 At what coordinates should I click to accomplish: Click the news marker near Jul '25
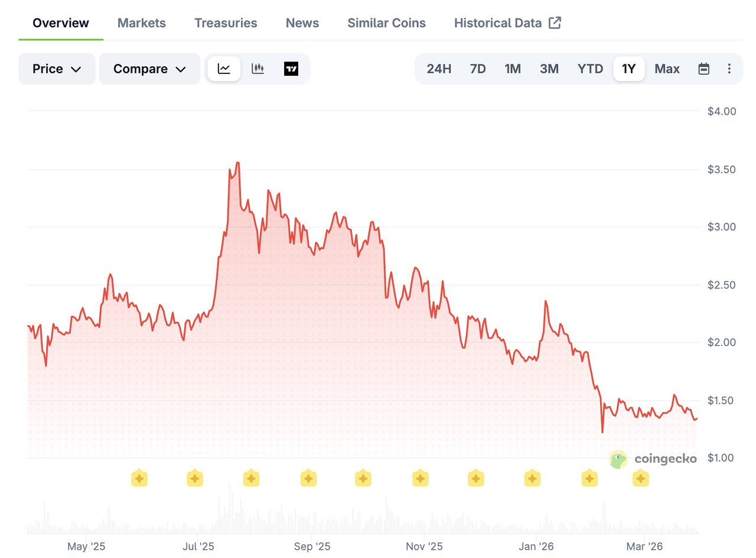[195, 478]
